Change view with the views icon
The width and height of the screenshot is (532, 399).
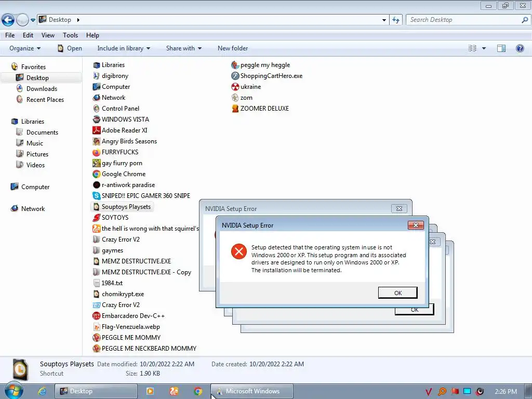click(x=472, y=48)
